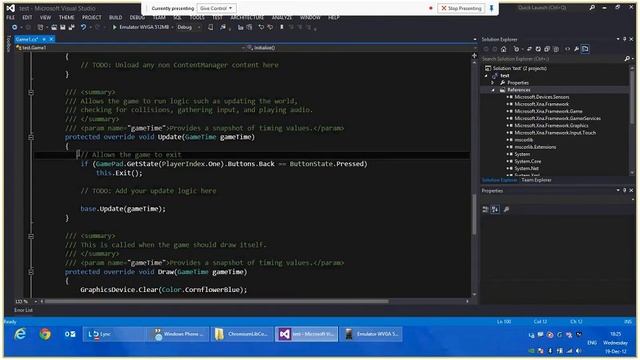Collapse the test project node
Viewport: 640px width, 360px height.
tap(486, 76)
